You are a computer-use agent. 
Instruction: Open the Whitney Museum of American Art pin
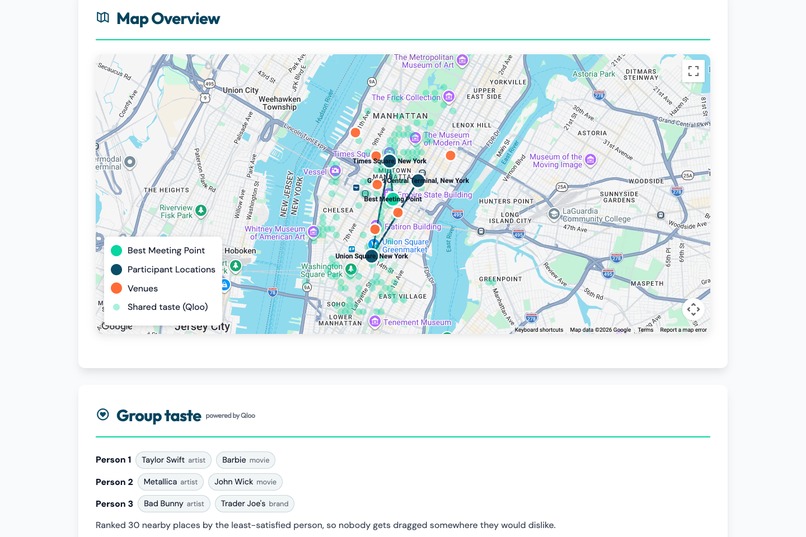[313, 232]
